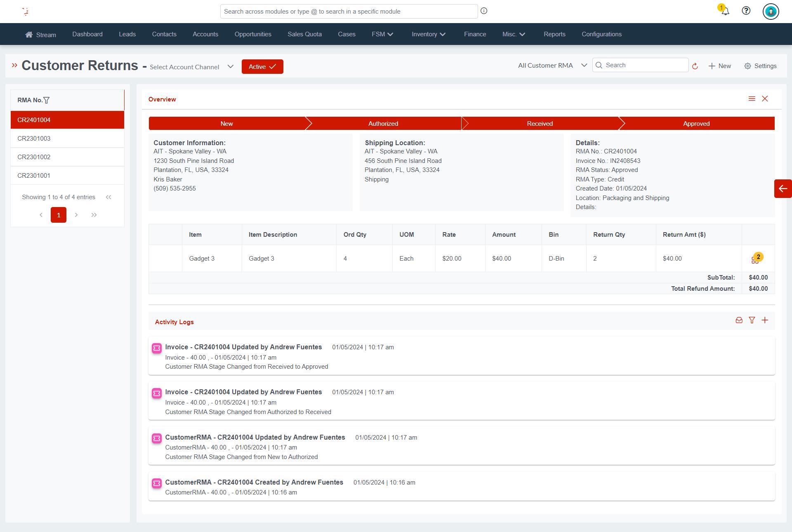Click the batch badge icon on the Gadget 3 row
This screenshot has width=792, height=532.
(x=757, y=258)
